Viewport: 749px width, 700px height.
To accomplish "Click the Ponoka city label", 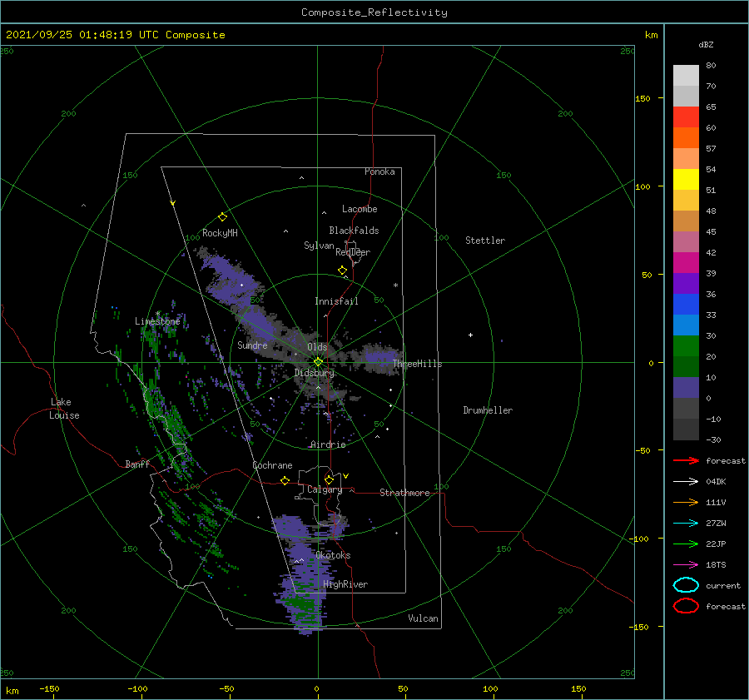I will (x=379, y=171).
